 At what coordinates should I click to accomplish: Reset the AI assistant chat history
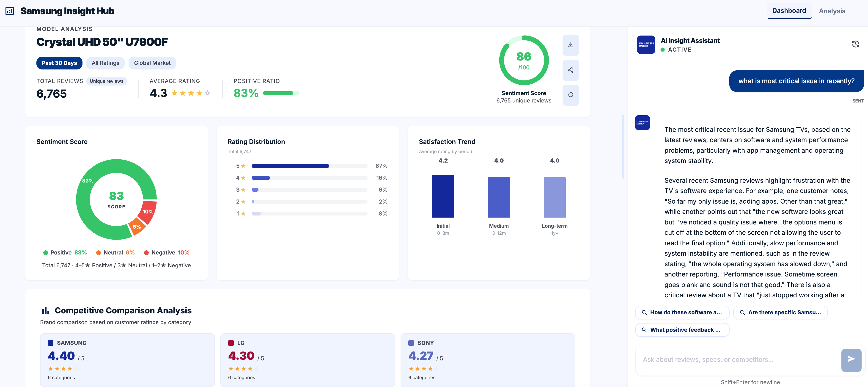(x=855, y=44)
